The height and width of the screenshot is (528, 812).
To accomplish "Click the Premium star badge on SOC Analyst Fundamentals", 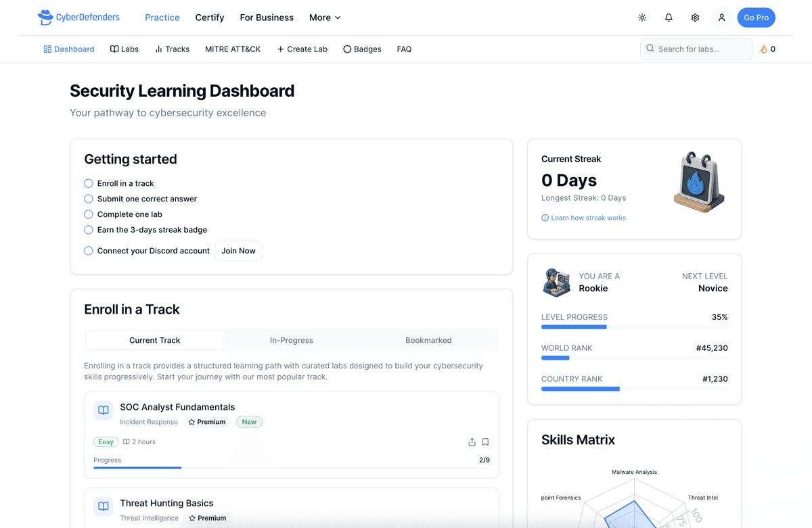I will tap(206, 422).
